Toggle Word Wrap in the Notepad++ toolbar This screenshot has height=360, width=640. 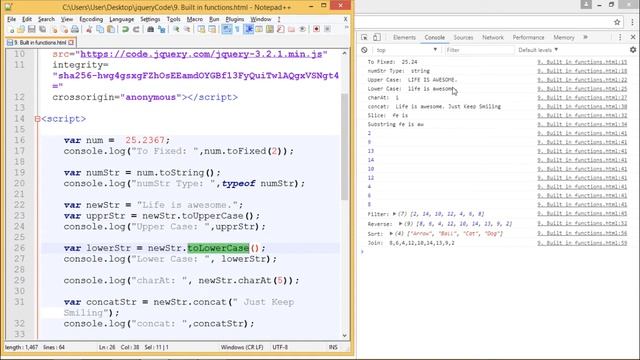(x=227, y=29)
